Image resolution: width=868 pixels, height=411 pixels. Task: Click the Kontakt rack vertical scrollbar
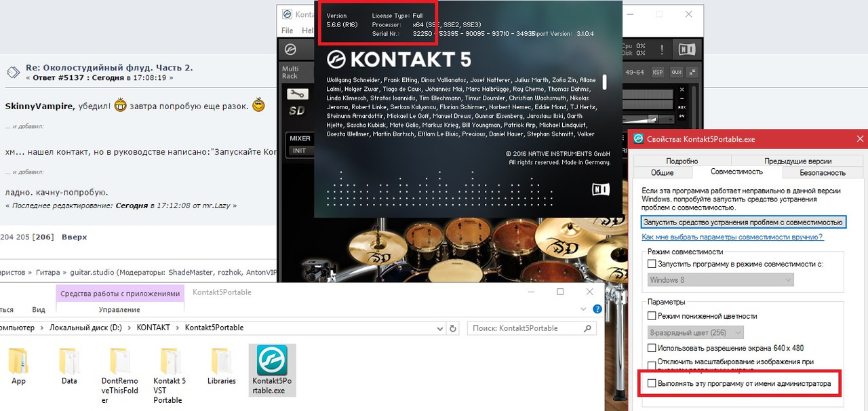(x=694, y=109)
